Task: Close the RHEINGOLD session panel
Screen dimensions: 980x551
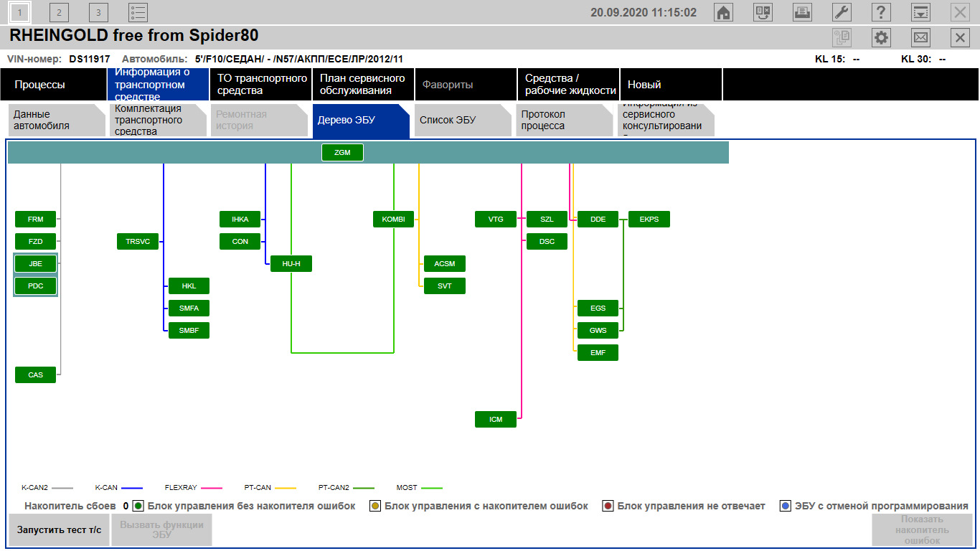Action: click(x=960, y=37)
